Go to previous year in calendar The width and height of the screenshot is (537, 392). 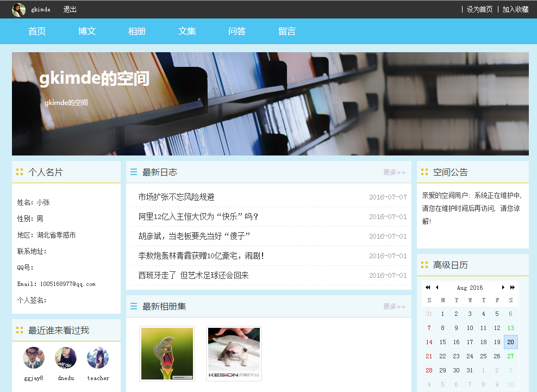[428, 288]
